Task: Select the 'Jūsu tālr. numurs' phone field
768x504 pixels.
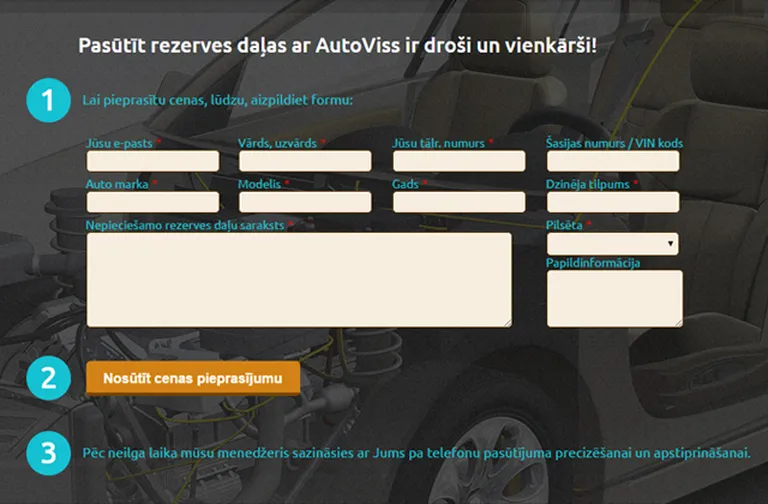Action: coord(459,161)
